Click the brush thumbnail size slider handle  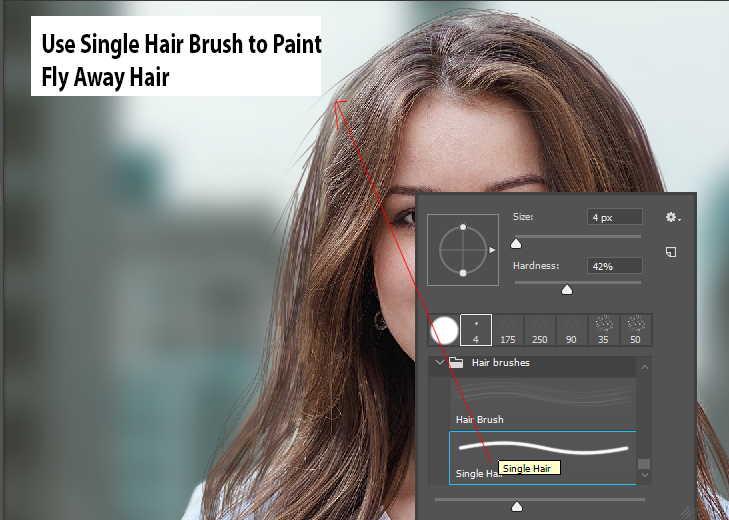[517, 507]
